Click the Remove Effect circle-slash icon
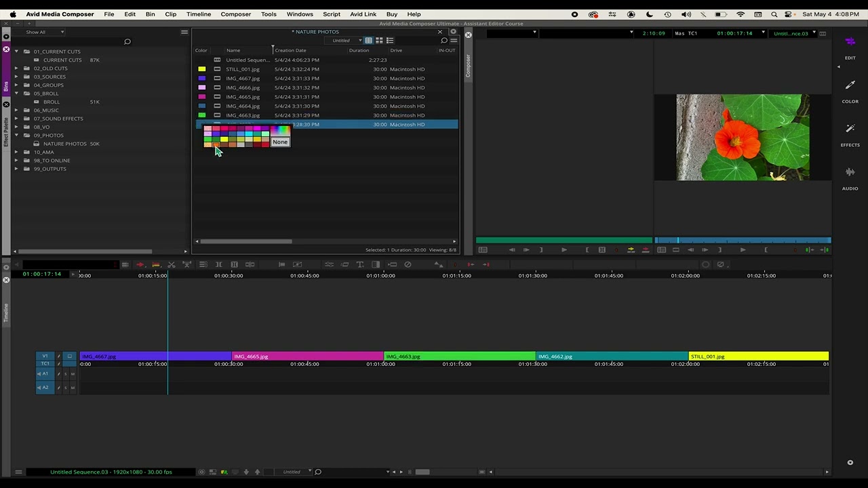This screenshot has width=868, height=488. tap(408, 264)
